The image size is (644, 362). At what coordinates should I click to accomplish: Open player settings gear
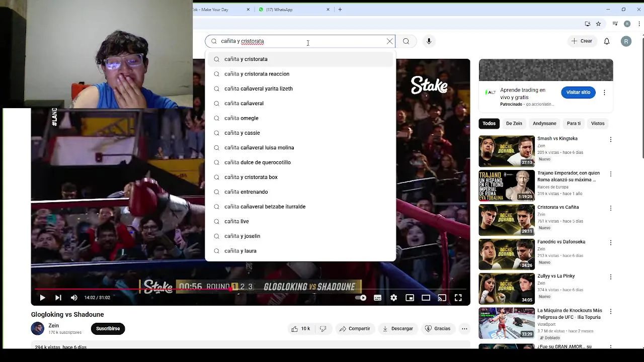(393, 298)
